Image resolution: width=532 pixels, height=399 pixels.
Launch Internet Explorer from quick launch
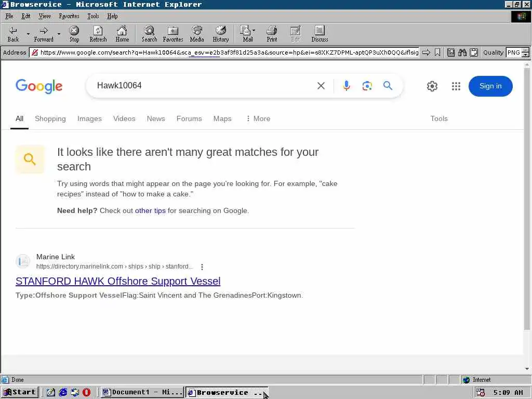tap(63, 393)
